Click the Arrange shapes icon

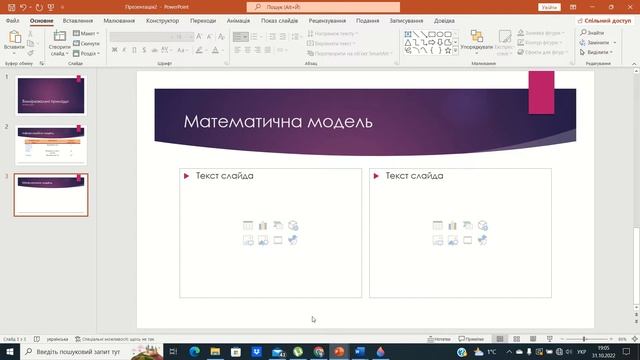tap(476, 36)
